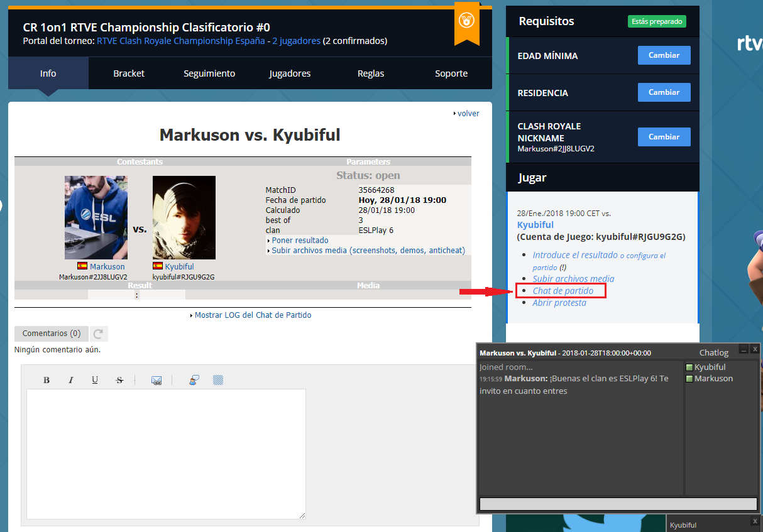This screenshot has width=763, height=532.
Task: Open the Soporte tab
Action: click(x=451, y=73)
